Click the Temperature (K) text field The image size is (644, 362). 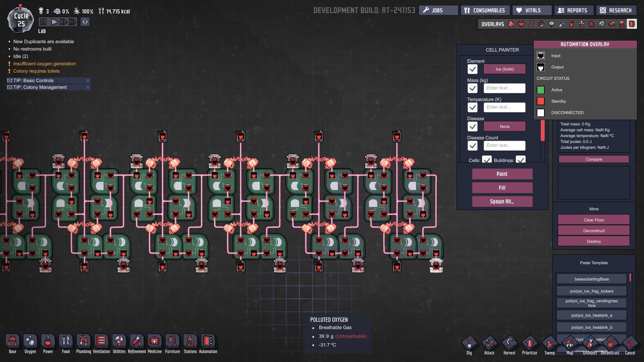504,107
